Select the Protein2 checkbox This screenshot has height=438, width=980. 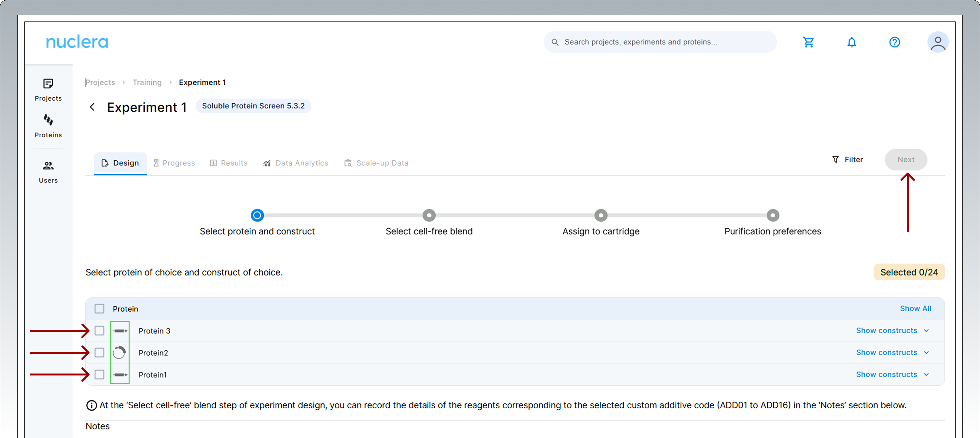click(x=99, y=352)
